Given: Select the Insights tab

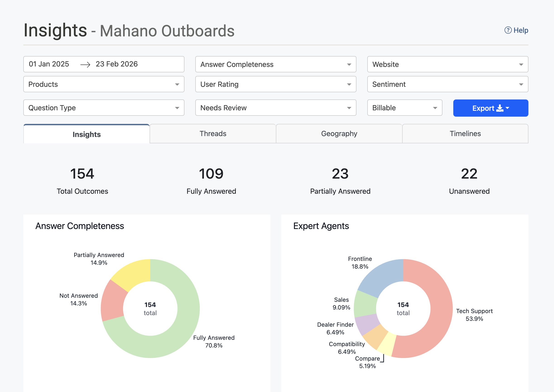Looking at the screenshot, I should 86,134.
